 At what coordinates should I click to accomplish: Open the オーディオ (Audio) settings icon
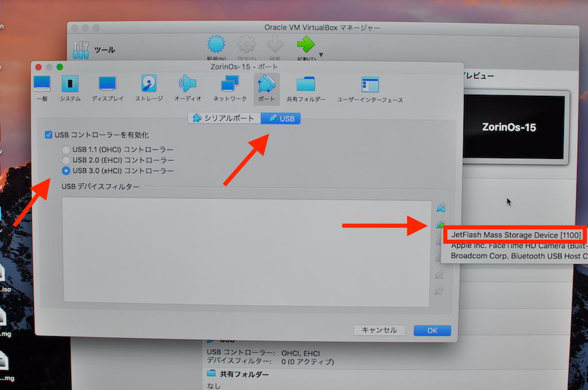187,85
